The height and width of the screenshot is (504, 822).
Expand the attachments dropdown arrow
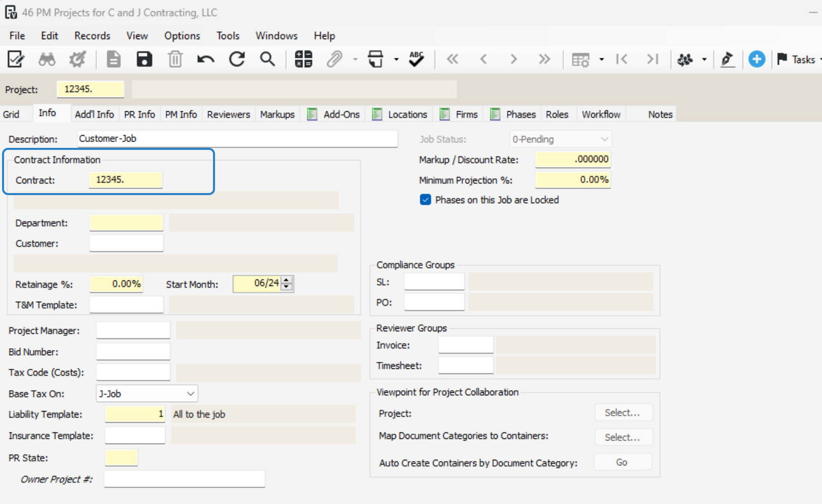(x=355, y=59)
